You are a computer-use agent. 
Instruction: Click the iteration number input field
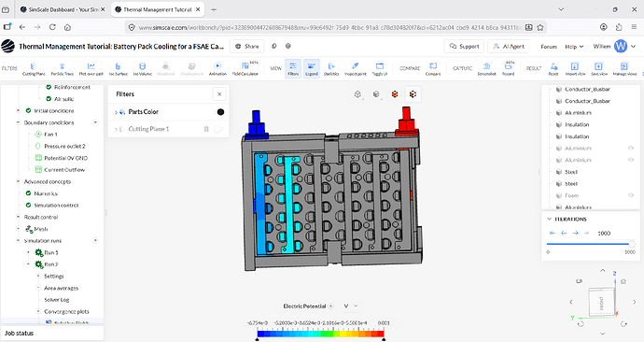pyautogui.click(x=609, y=233)
